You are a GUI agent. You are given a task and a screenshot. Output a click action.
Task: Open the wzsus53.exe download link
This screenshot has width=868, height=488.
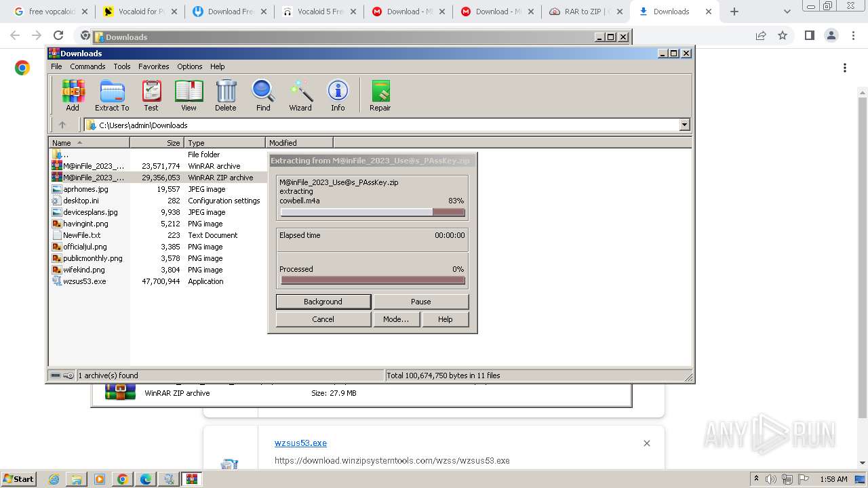pyautogui.click(x=300, y=443)
